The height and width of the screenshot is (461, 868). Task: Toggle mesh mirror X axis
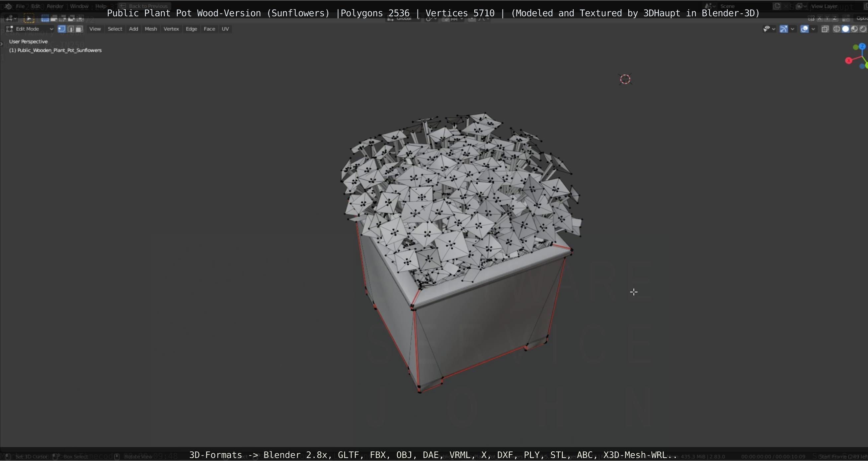820,18
